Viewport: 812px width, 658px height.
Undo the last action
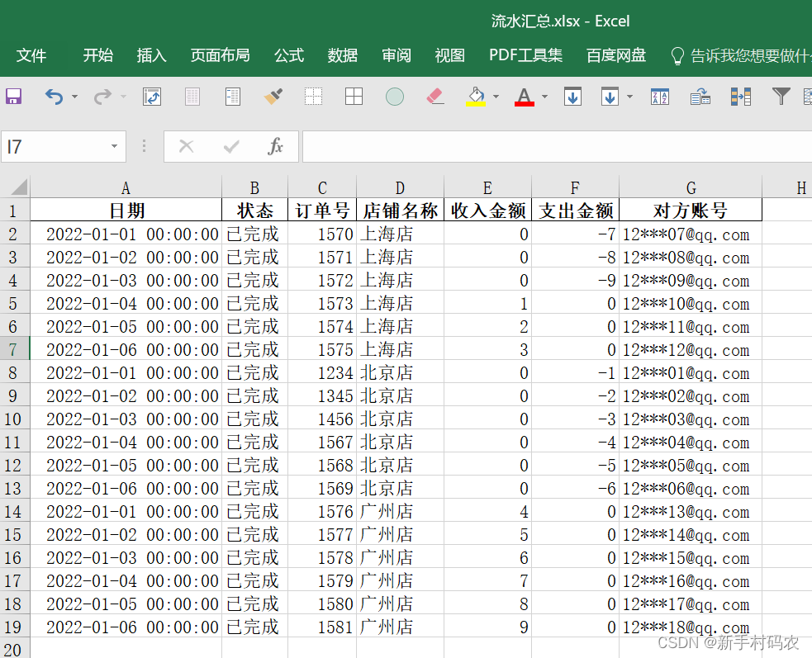pyautogui.click(x=55, y=97)
